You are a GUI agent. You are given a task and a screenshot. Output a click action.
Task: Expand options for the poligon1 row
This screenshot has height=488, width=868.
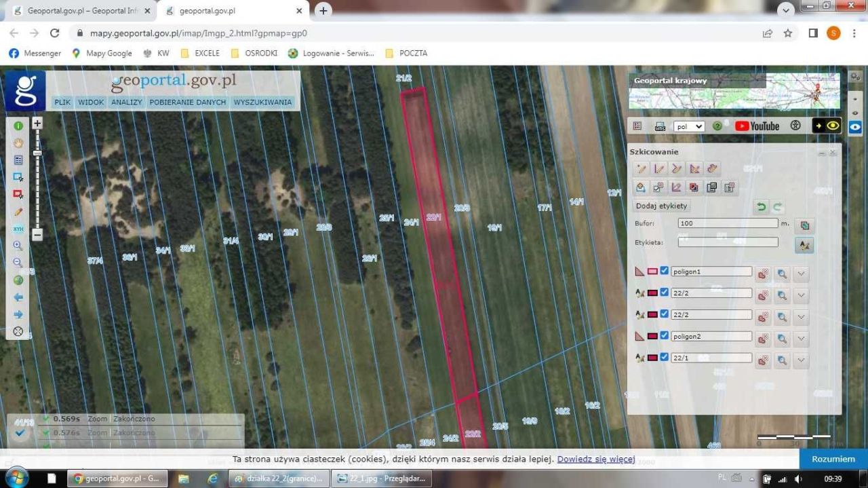tap(801, 274)
